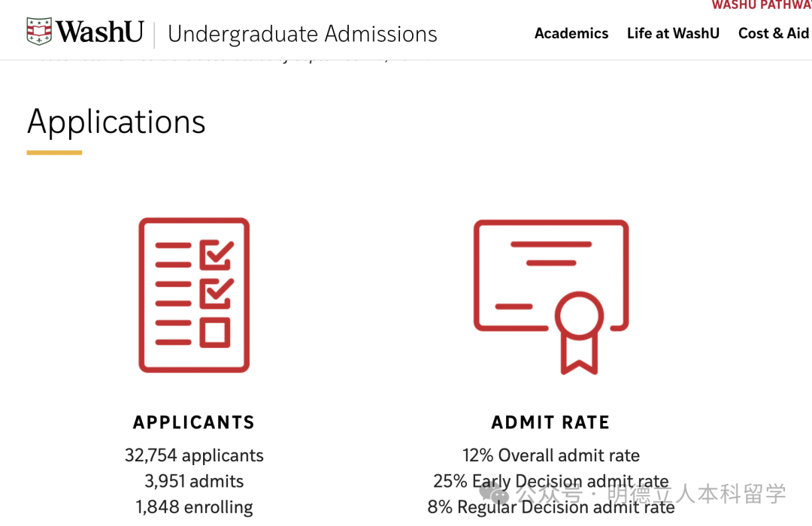Click the yellow underline bar below Applications
812x526 pixels.
click(54, 153)
